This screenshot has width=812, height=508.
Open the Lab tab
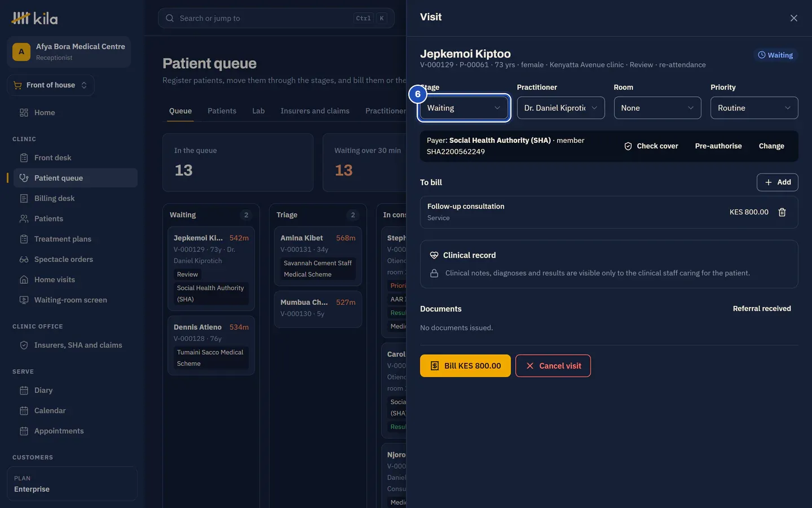[x=258, y=111]
